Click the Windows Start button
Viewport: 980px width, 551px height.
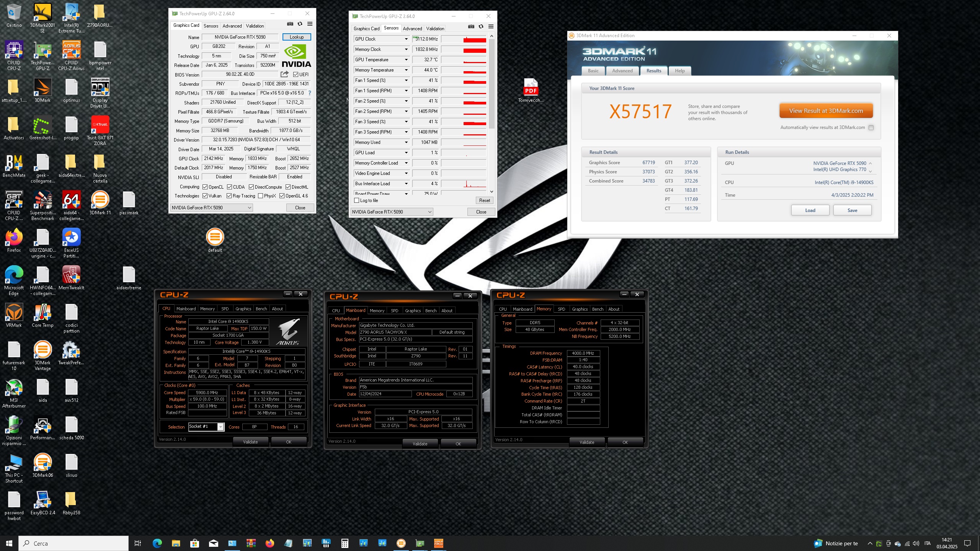(9, 543)
